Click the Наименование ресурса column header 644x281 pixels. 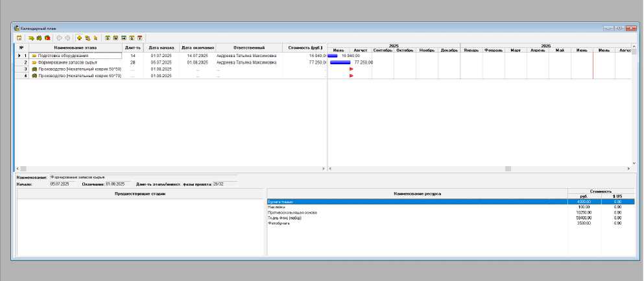tap(417, 193)
